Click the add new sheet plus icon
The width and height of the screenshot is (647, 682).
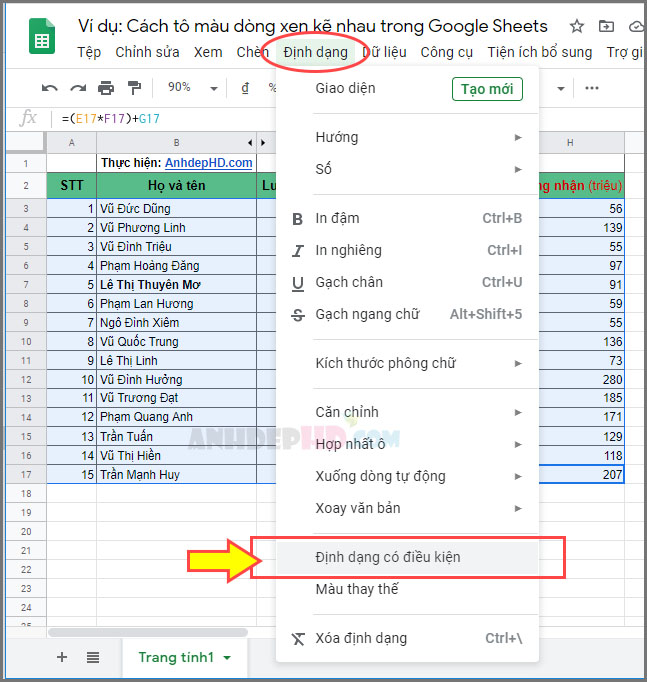pos(62,657)
